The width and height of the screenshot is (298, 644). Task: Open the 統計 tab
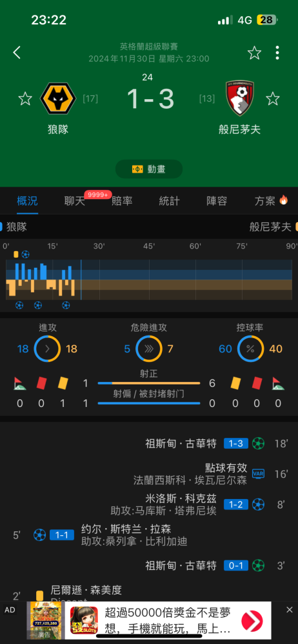(x=169, y=201)
